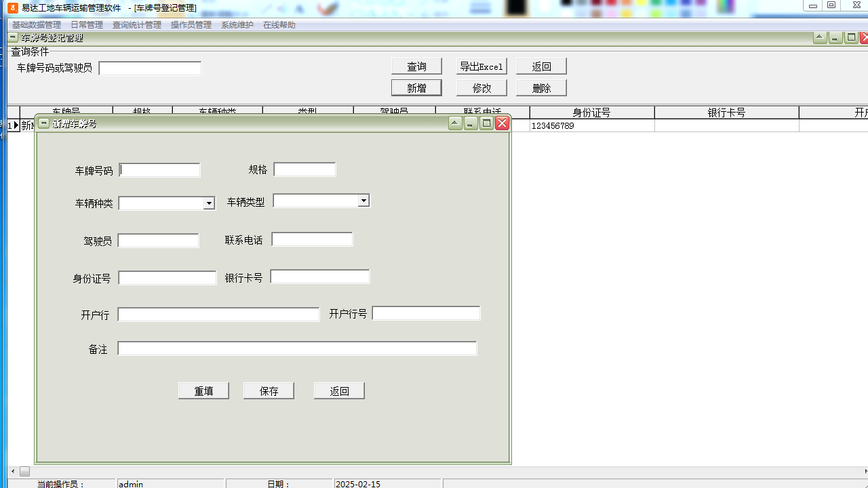Select the 身份证号 column header in the table
Screen dimensions: 868x488
click(x=591, y=113)
